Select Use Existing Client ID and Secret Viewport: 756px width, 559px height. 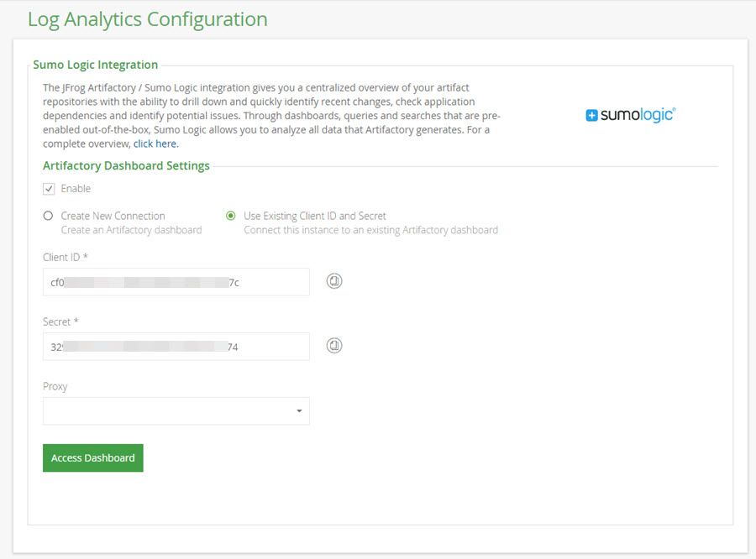point(231,216)
